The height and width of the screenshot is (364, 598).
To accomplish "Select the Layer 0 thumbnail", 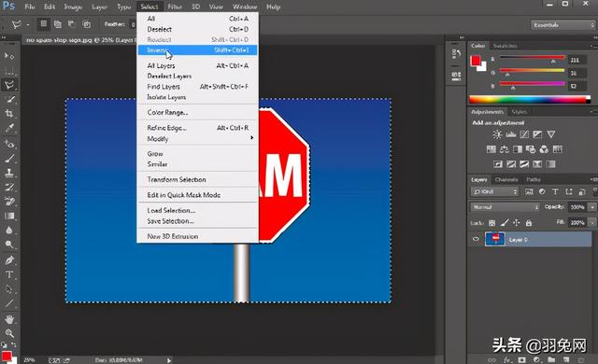I will pyautogui.click(x=494, y=239).
